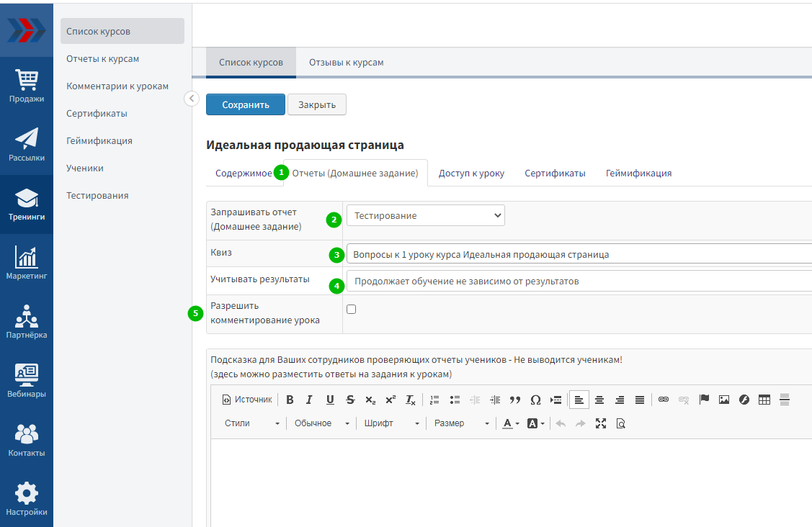This screenshot has width=812, height=527.
Task: Open the text color picker
Action: [511, 423]
